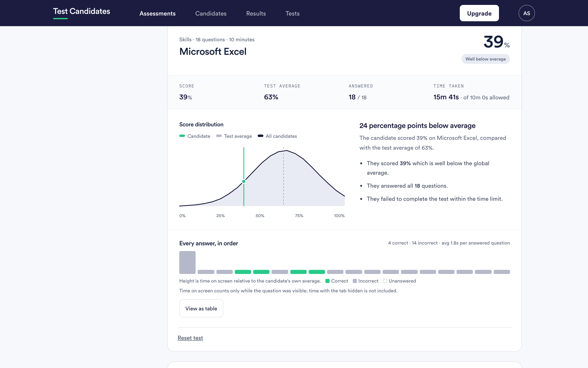This screenshot has height=368, width=588.
Task: Click the Microsoft Excel heading
Action: pos(213,52)
